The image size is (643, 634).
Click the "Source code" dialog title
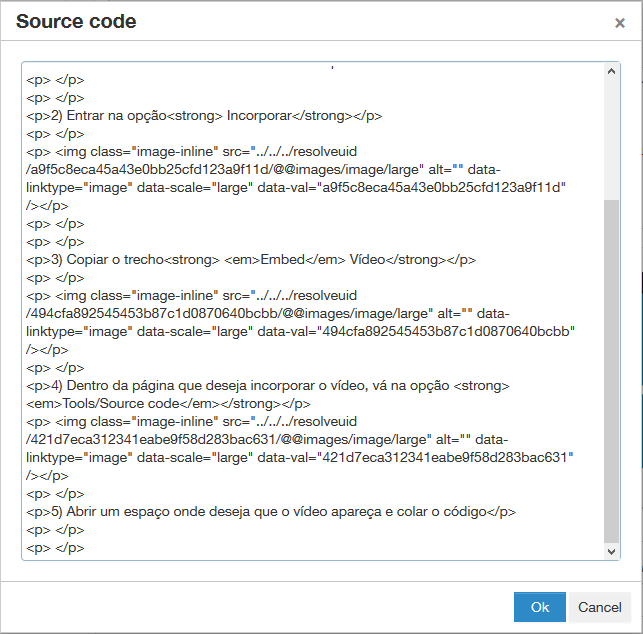[x=76, y=22]
